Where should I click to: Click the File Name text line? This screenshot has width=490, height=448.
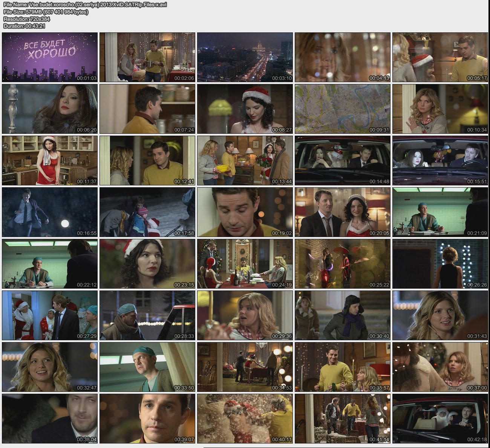(x=85, y=5)
